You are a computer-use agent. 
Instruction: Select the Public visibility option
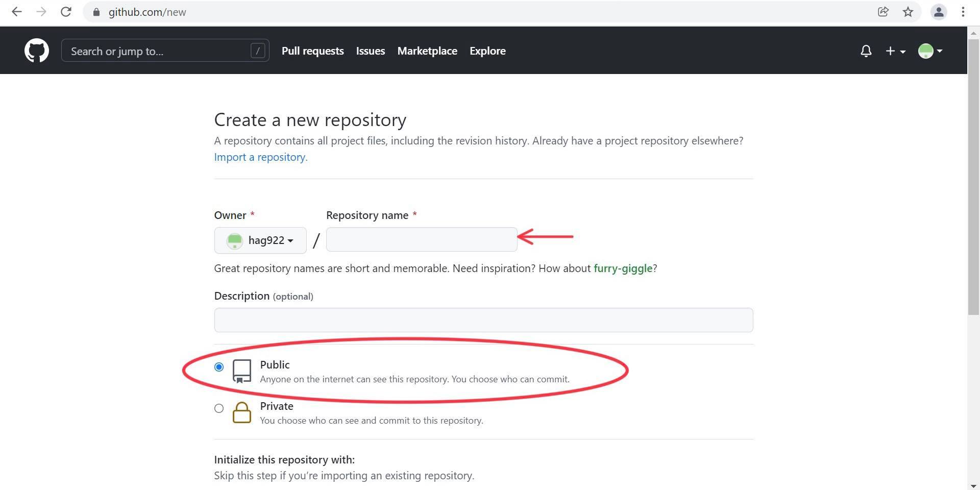pyautogui.click(x=219, y=367)
